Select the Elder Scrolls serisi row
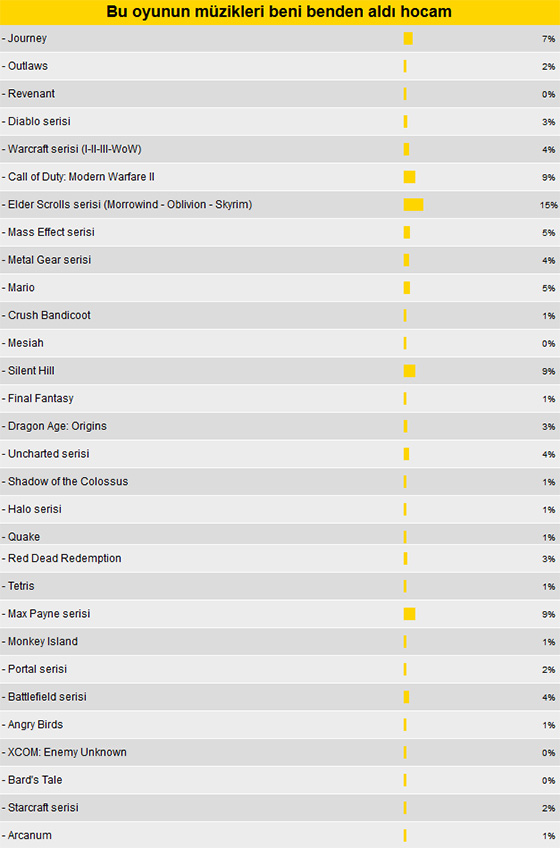 pyautogui.click(x=280, y=204)
